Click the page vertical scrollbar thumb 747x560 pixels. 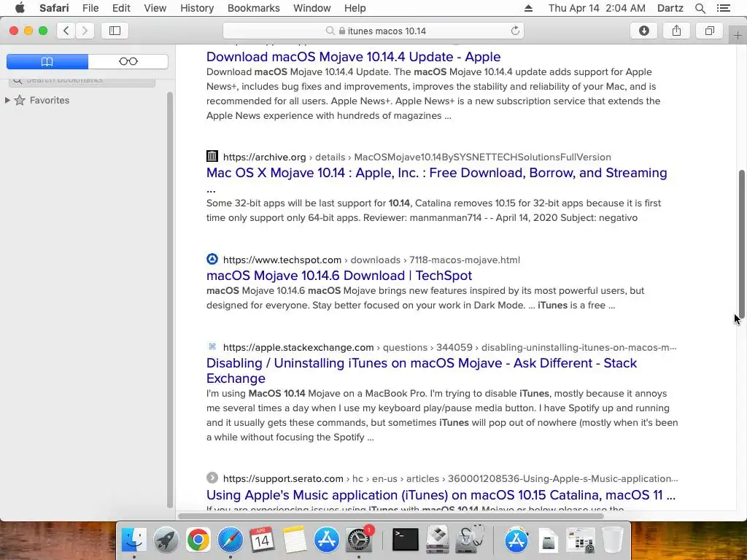pyautogui.click(x=741, y=244)
